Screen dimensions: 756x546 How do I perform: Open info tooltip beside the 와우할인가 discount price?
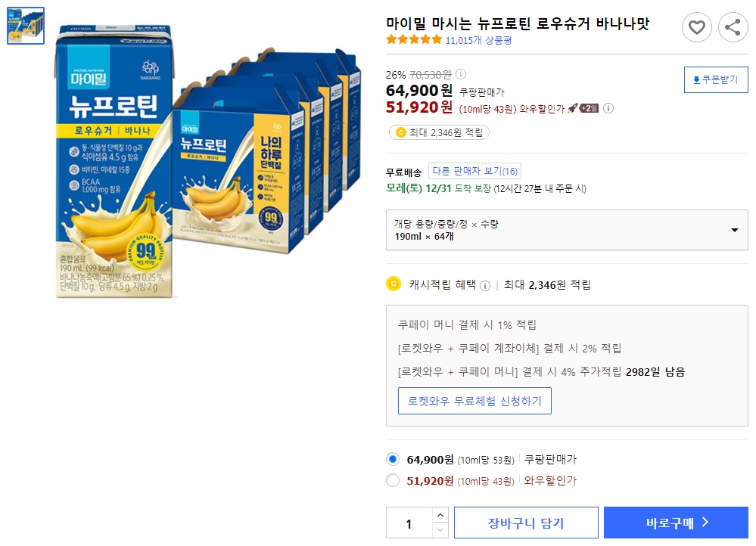tap(610, 108)
